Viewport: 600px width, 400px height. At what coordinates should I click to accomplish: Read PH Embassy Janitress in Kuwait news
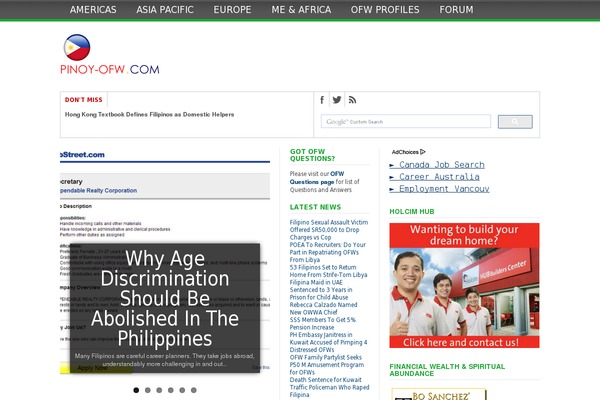click(328, 342)
